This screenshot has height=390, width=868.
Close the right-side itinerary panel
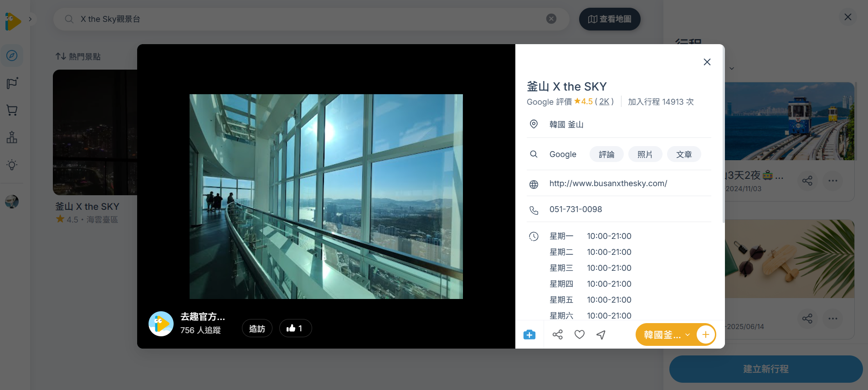pyautogui.click(x=847, y=17)
